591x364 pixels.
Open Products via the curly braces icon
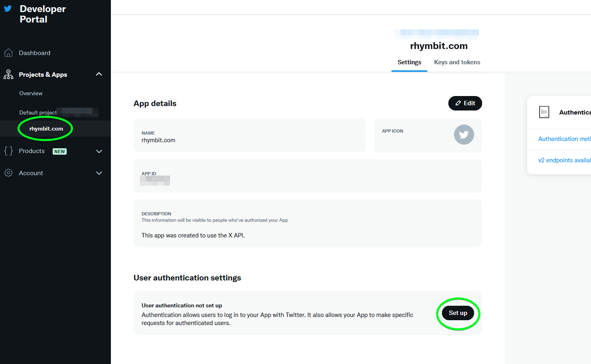click(8, 151)
